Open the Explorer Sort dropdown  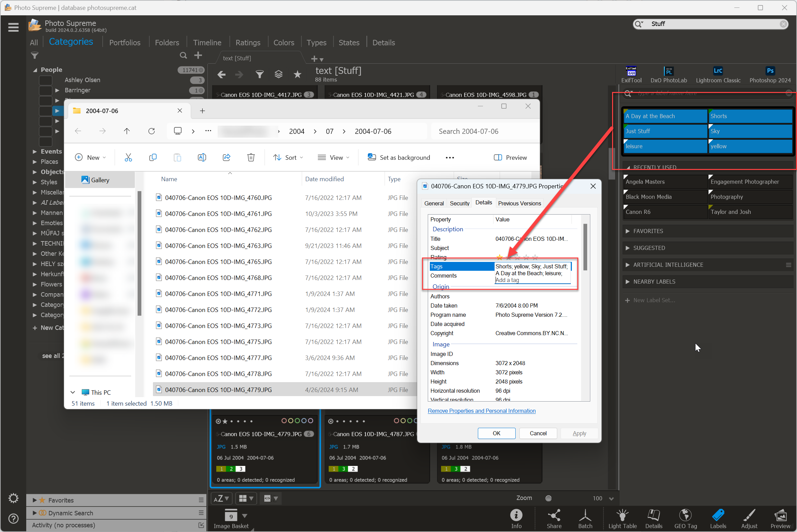point(288,157)
